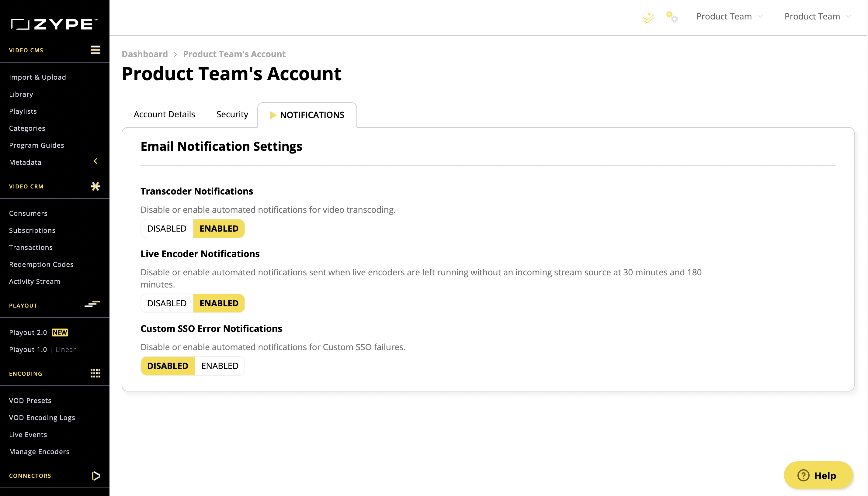Click the Video CRM asterisk icon
Viewport: 868px width, 496px height.
(95, 186)
